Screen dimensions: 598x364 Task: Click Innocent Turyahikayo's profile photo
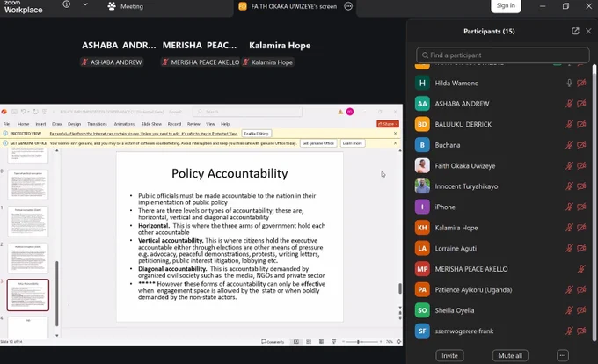pyautogui.click(x=422, y=186)
